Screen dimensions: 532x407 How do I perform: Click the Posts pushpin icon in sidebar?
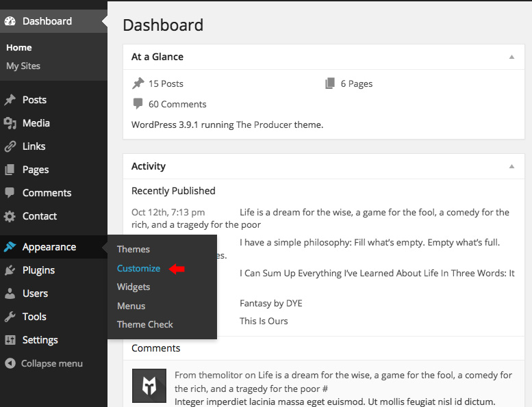(10, 100)
